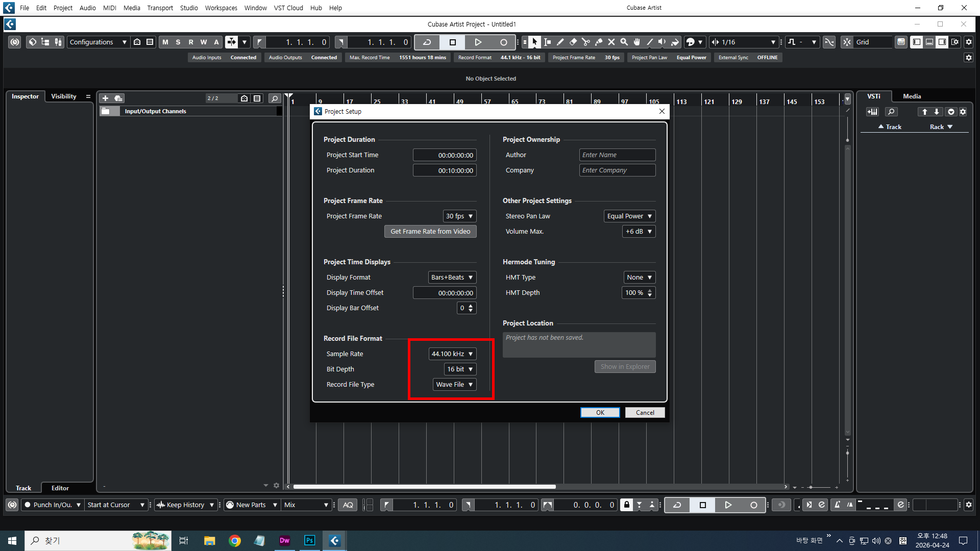Toggle Read automation R button

coord(191,42)
